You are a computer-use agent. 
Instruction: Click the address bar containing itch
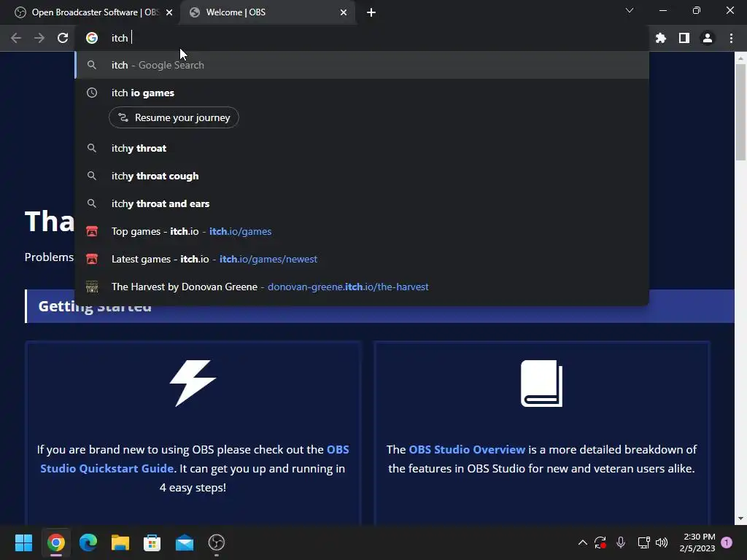click(x=362, y=38)
